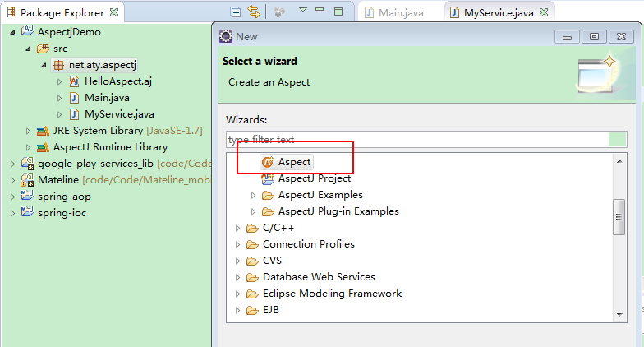The height and width of the screenshot is (347, 644).
Task: Close the MyService.java editor tab
Action: (544, 12)
